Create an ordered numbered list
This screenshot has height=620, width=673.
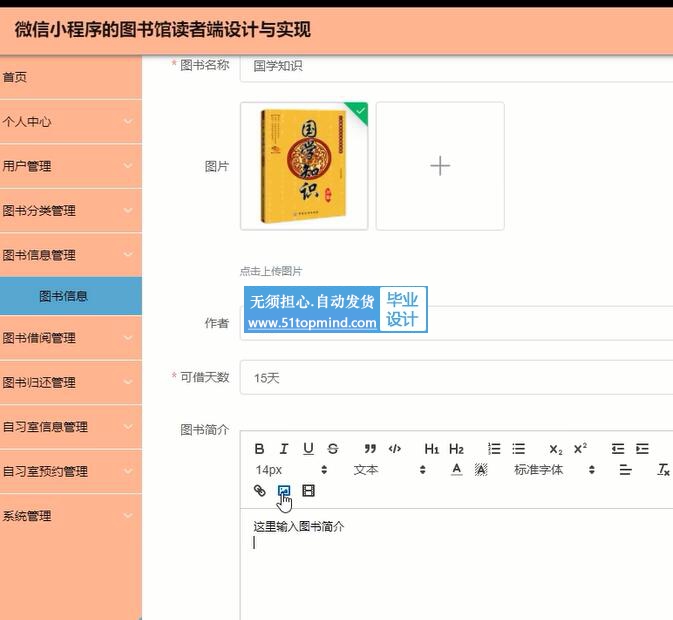tap(494, 449)
